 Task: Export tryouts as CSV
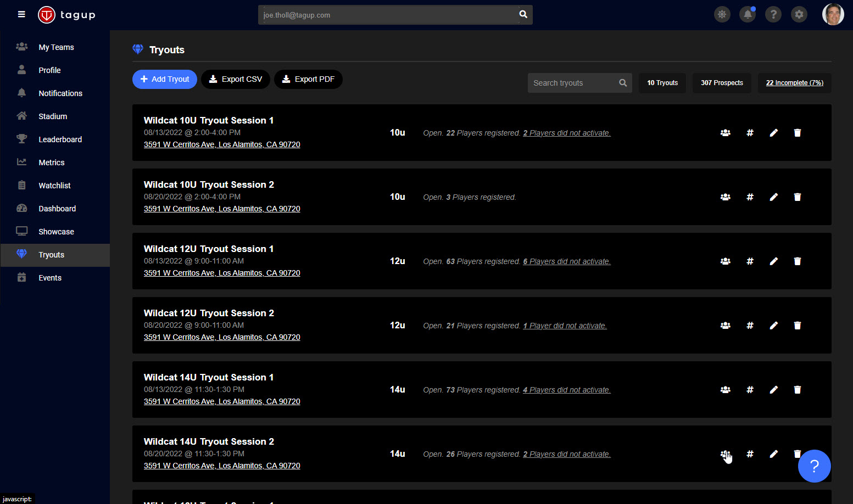tap(236, 79)
